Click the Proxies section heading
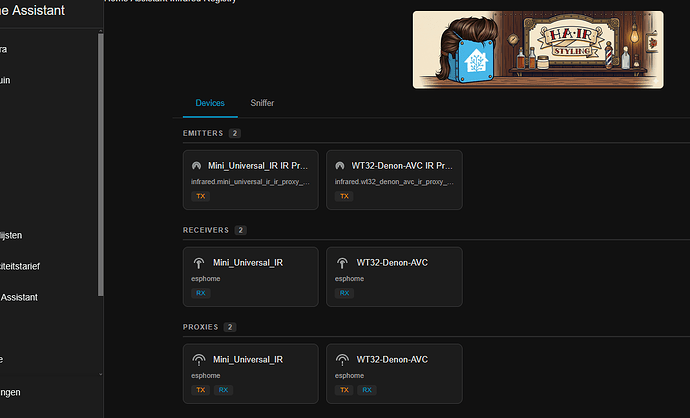The image size is (690, 418). [x=200, y=327]
